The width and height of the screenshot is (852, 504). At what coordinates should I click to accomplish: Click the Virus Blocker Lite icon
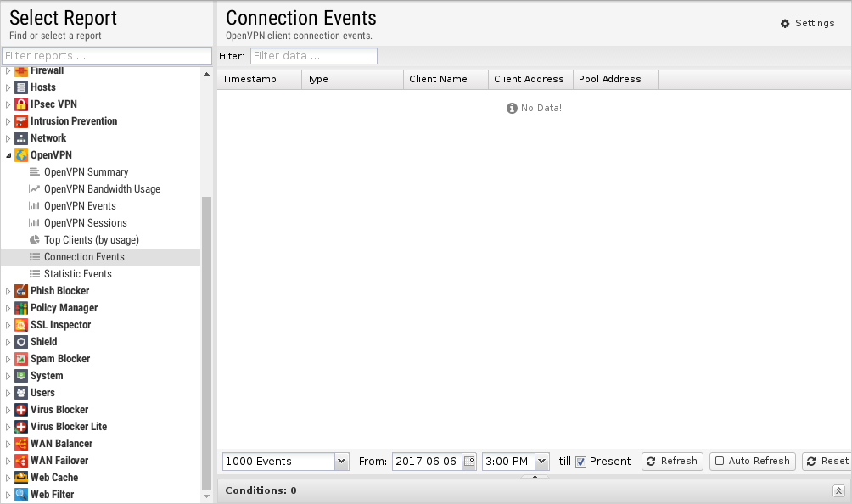click(x=20, y=427)
